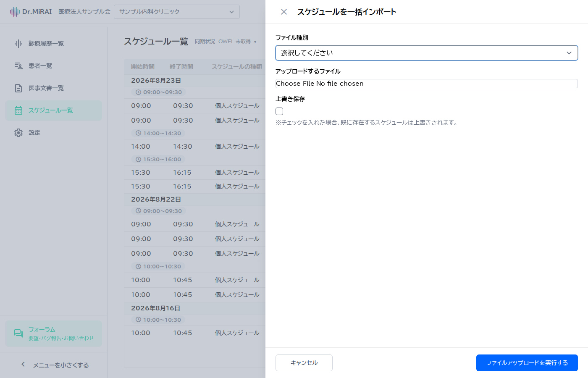Viewport: 588px width, 378px height.
Task: Open 診療履歴一覧 in the sidebar
Action: click(x=54, y=44)
